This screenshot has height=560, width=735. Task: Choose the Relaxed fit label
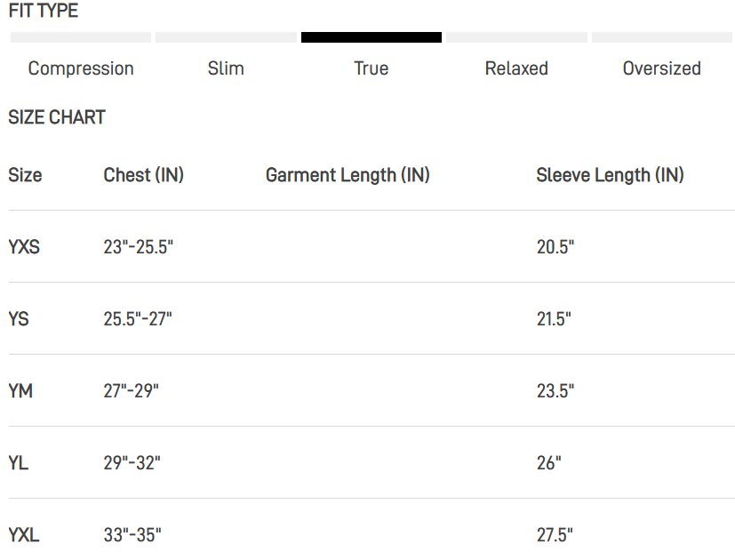(516, 68)
